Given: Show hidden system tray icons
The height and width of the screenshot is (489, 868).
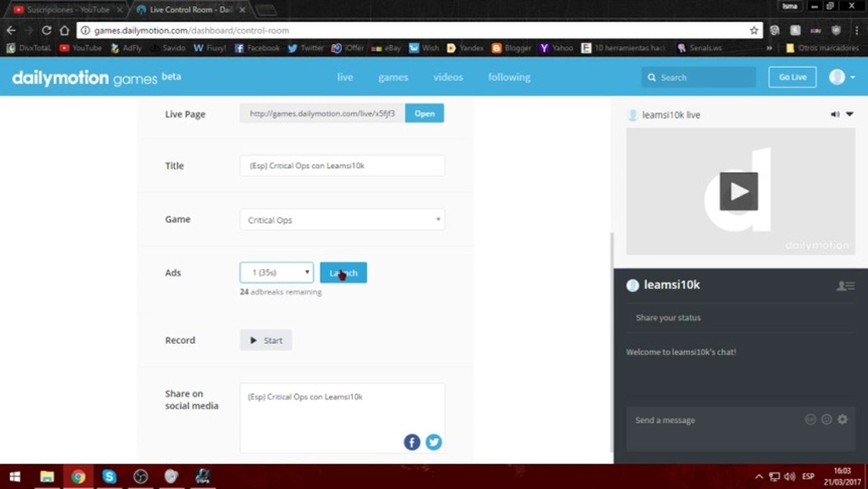Looking at the screenshot, I should (759, 477).
